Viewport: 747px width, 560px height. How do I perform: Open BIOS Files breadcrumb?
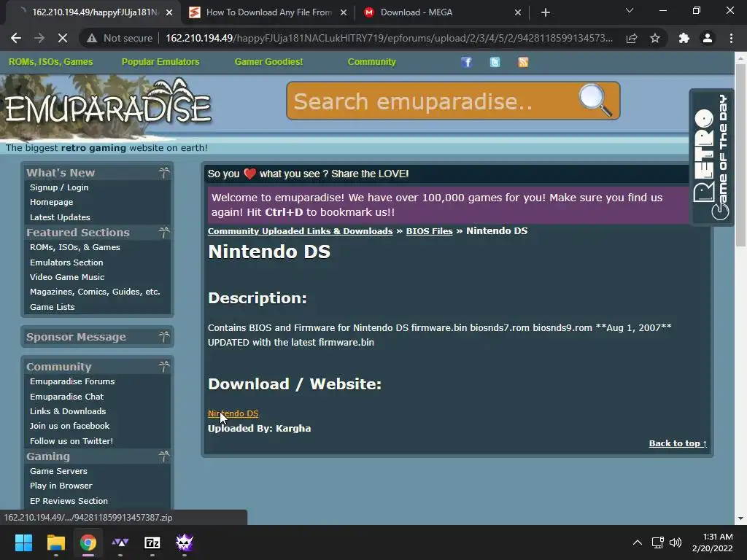pos(429,231)
